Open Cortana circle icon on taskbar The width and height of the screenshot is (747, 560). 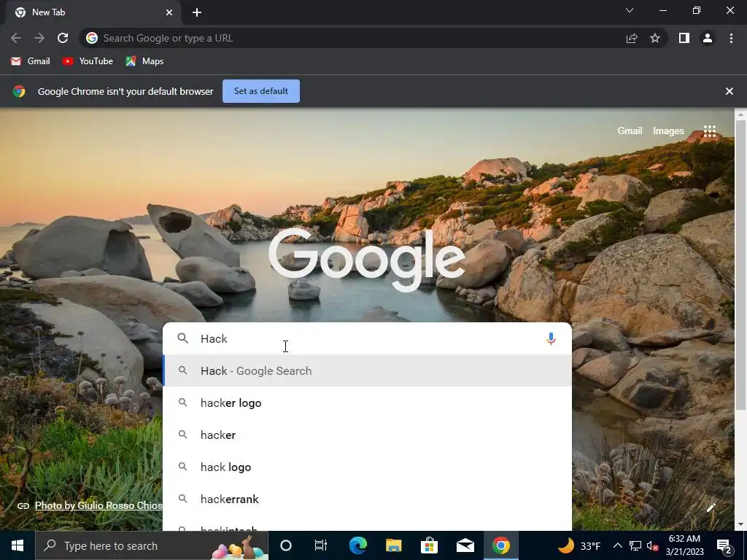point(285,545)
